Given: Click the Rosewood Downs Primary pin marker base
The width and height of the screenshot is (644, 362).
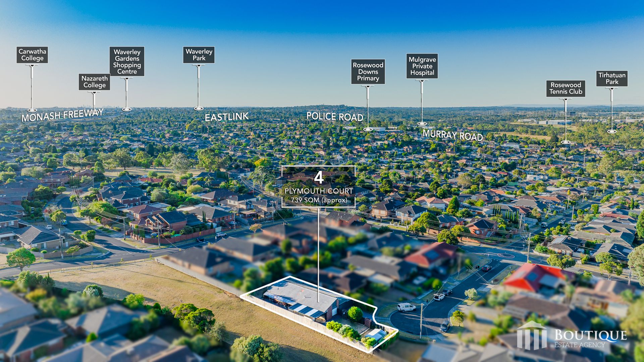Looking at the screenshot, I should coord(368,129).
